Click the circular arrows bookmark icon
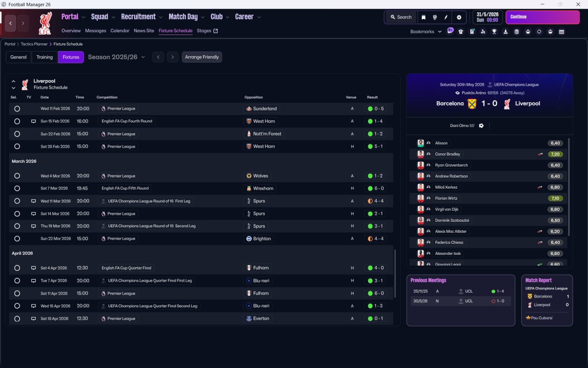The height and width of the screenshot is (368, 588). [x=539, y=32]
